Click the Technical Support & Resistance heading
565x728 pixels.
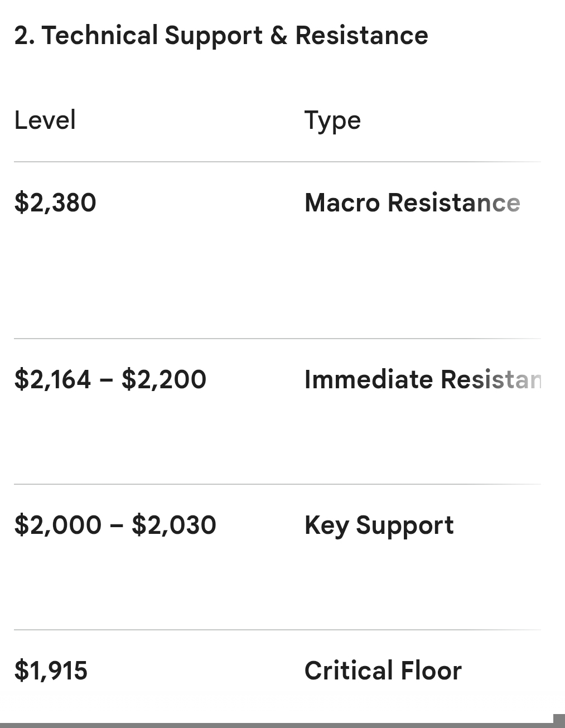221,36
